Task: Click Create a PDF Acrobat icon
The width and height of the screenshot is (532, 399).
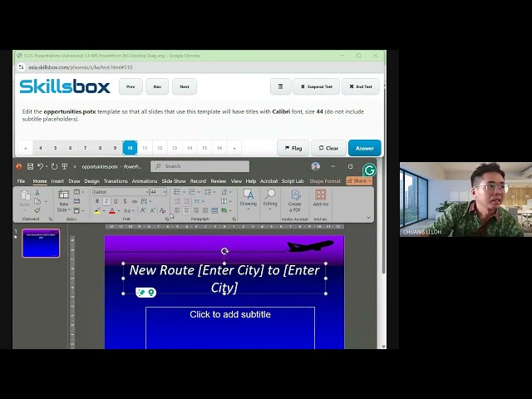Action: click(295, 195)
